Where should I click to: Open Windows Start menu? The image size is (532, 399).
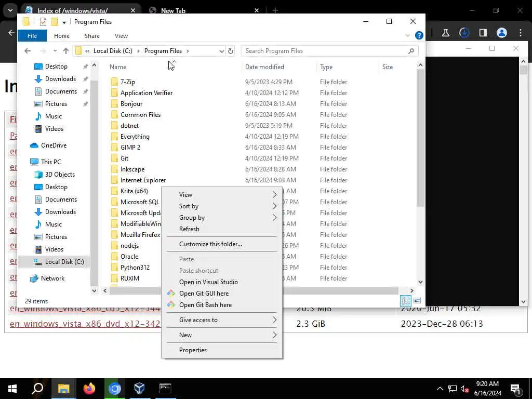click(x=12, y=389)
